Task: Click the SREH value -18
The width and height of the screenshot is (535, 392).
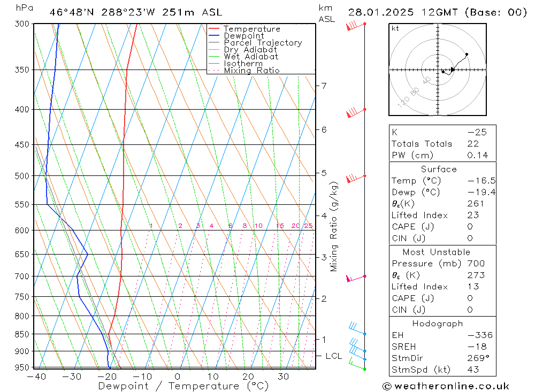Action: point(477,347)
